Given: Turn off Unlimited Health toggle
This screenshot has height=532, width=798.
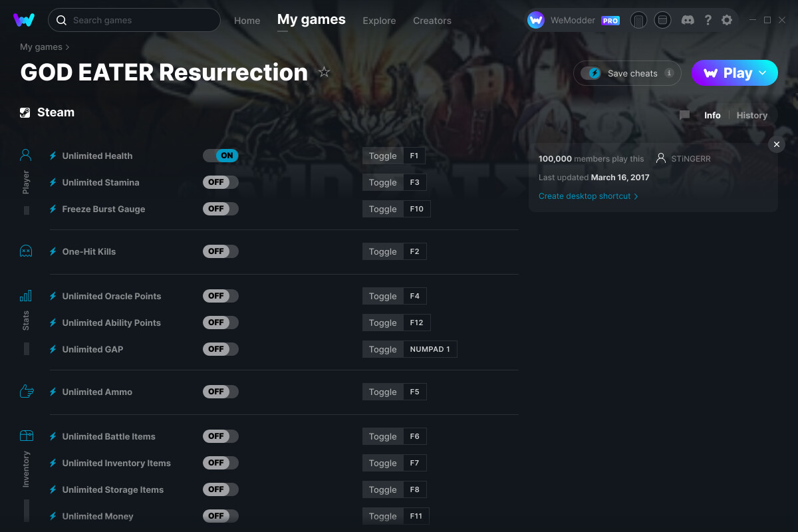Looking at the screenshot, I should click(x=221, y=156).
